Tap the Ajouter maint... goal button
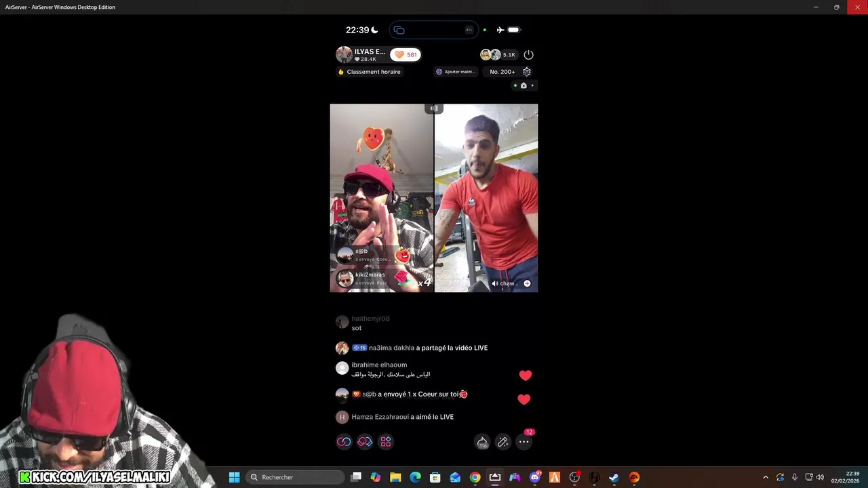868x488 pixels. 456,72
